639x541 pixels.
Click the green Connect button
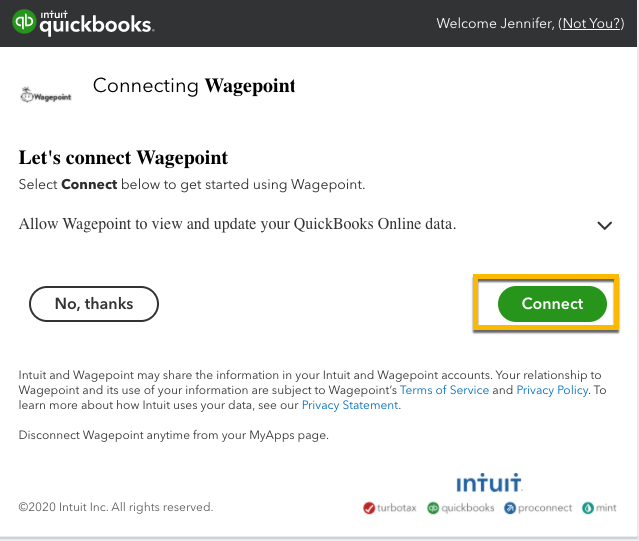click(x=552, y=303)
